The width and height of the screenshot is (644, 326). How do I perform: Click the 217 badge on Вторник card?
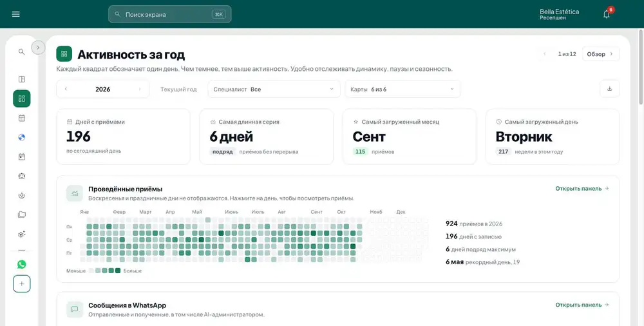pos(503,151)
